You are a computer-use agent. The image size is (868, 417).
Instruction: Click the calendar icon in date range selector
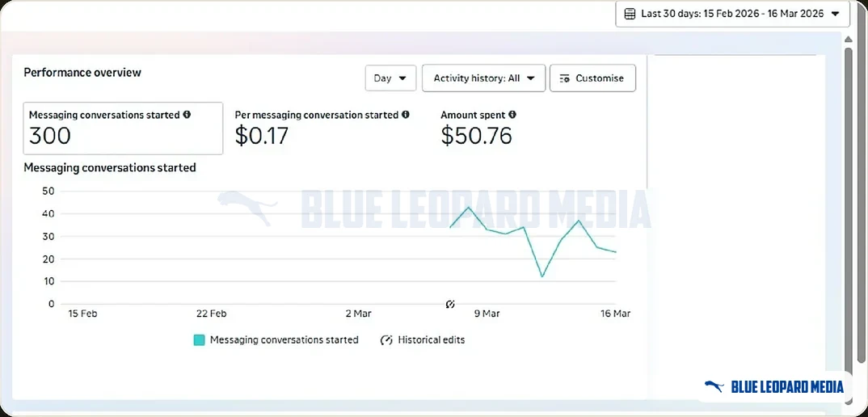coord(630,14)
